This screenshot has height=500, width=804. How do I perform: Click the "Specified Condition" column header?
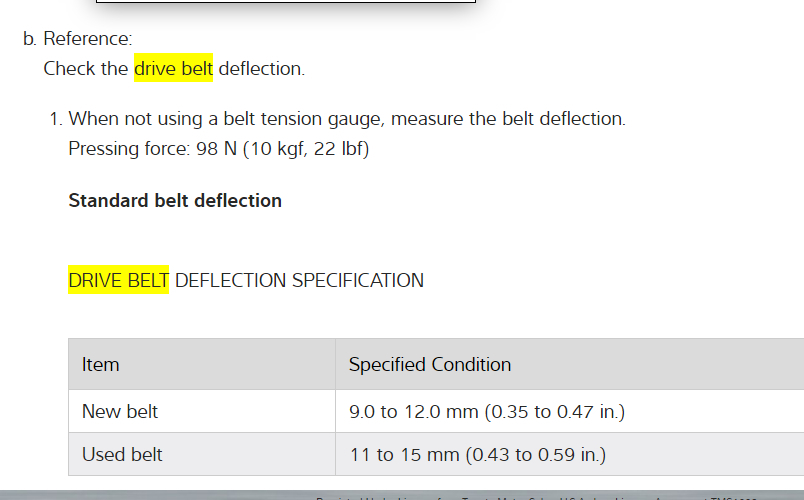430,364
